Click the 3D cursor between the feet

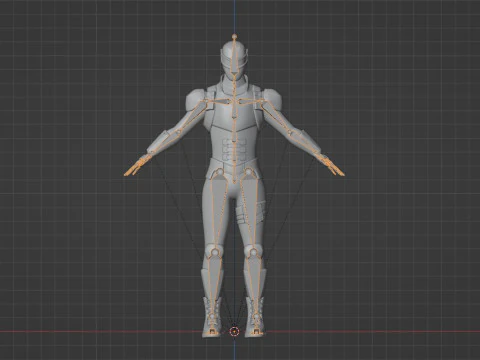click(234, 331)
